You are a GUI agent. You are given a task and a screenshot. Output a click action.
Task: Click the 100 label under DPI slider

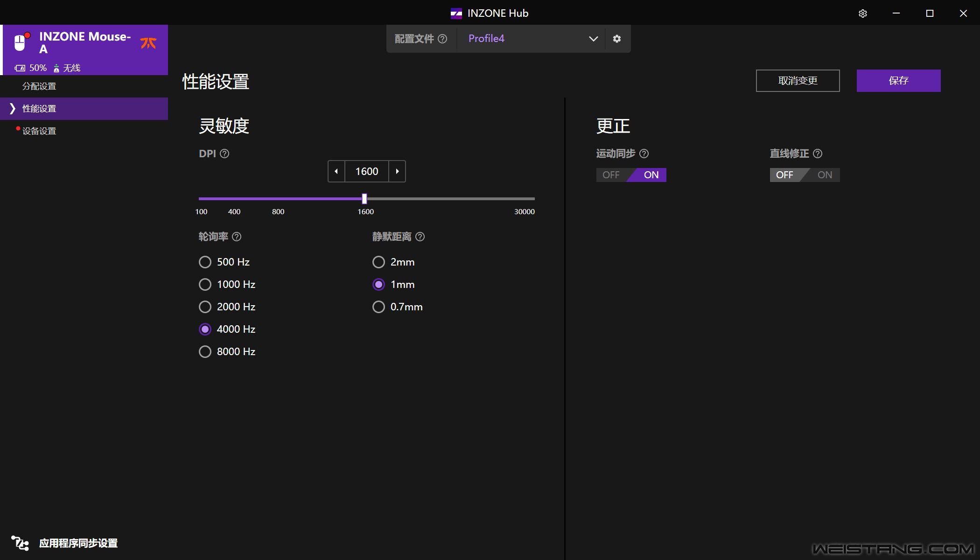201,212
